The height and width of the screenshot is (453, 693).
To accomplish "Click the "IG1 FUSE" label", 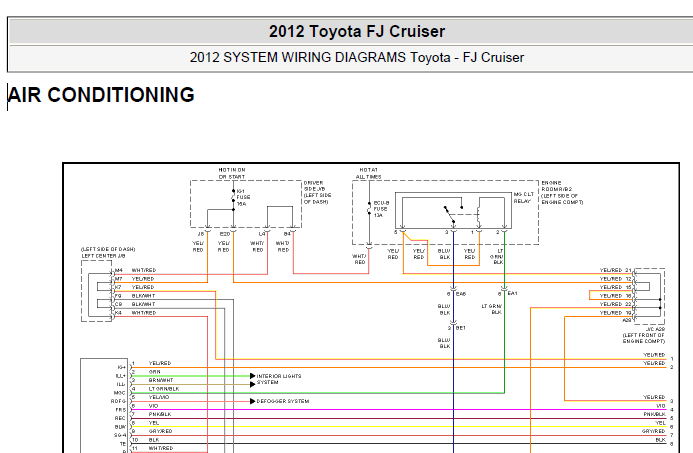I will click(x=243, y=194).
